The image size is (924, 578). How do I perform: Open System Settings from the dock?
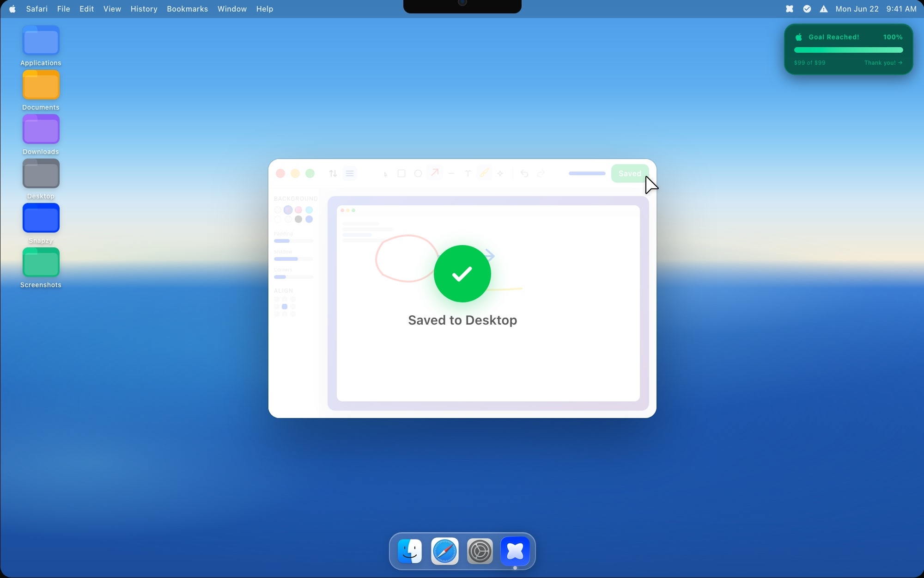480,551
